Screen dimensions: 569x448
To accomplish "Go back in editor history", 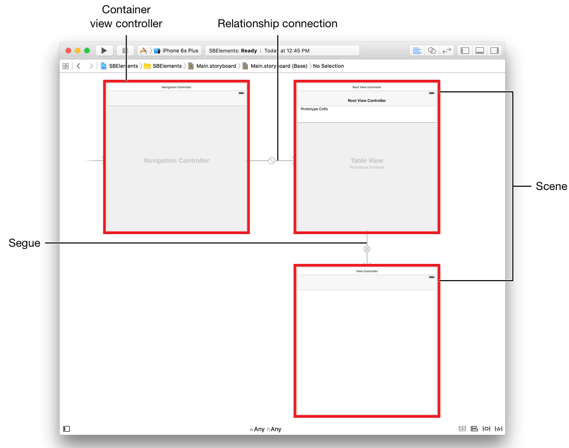I will pos(79,66).
